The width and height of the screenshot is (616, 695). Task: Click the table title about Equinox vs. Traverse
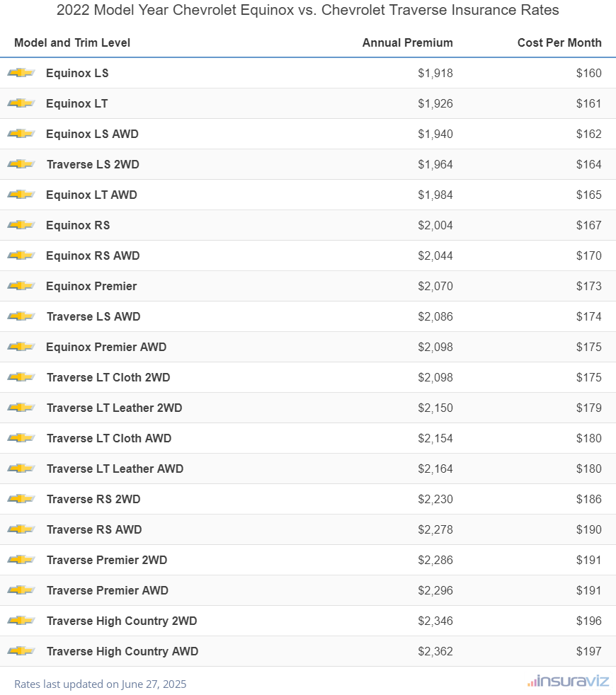coord(308,10)
